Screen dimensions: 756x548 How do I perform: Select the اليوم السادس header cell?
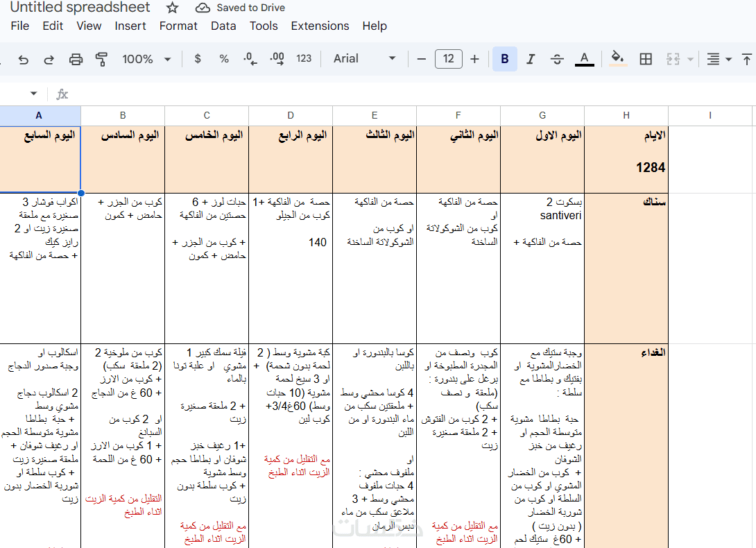click(x=123, y=160)
